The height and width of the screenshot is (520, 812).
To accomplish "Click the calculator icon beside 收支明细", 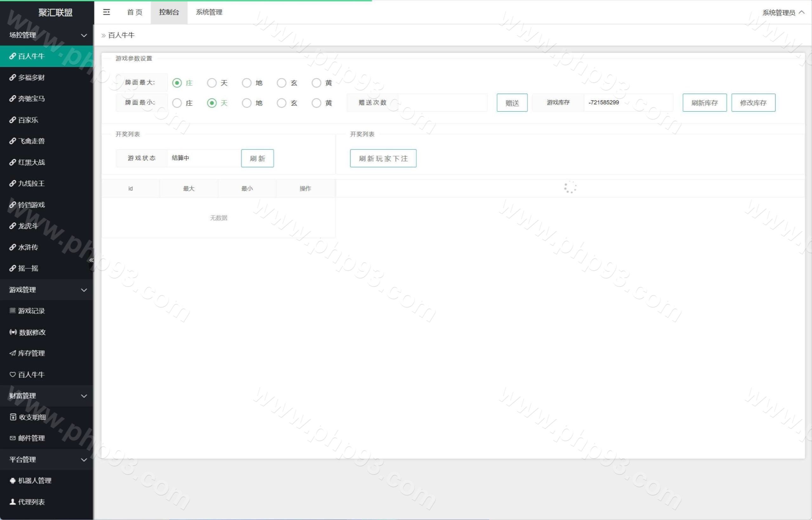I will click(x=13, y=417).
